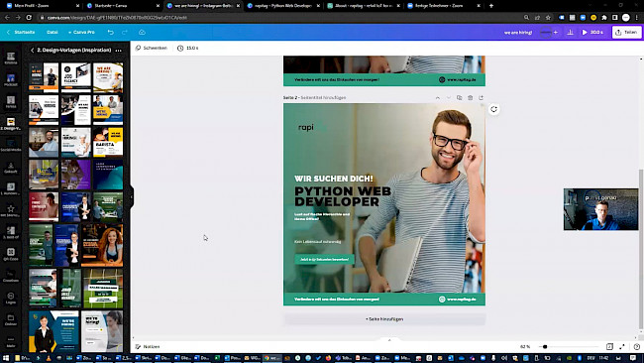This screenshot has height=363, width=644.
Task: Click the undo arrow in Canva toolbar
Action: pyautogui.click(x=111, y=32)
